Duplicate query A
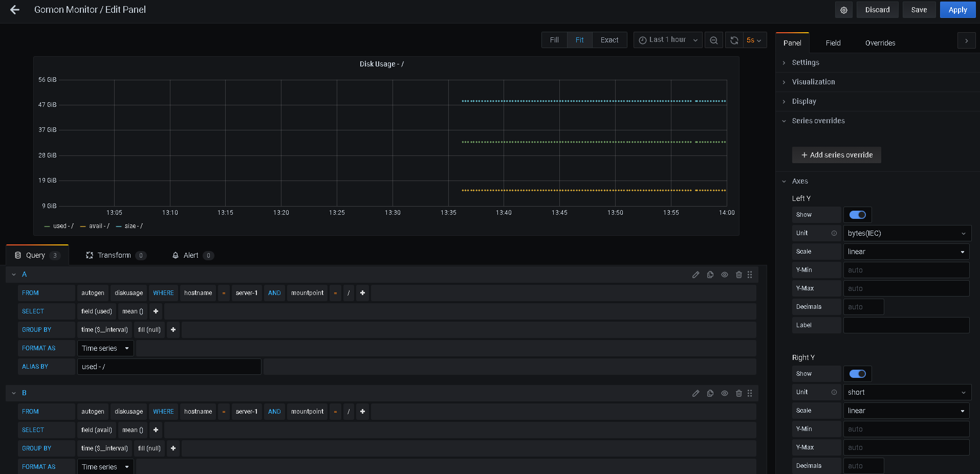The width and height of the screenshot is (980, 474). [x=710, y=275]
